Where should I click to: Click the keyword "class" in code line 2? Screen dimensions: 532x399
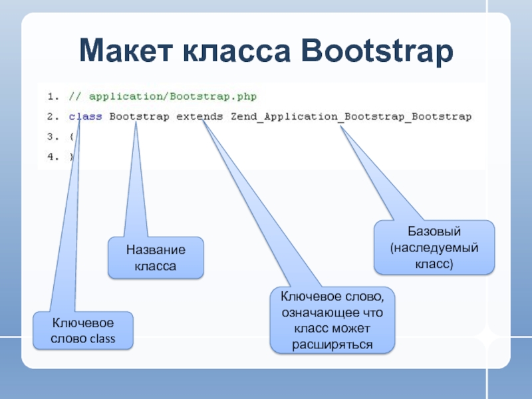pos(86,117)
